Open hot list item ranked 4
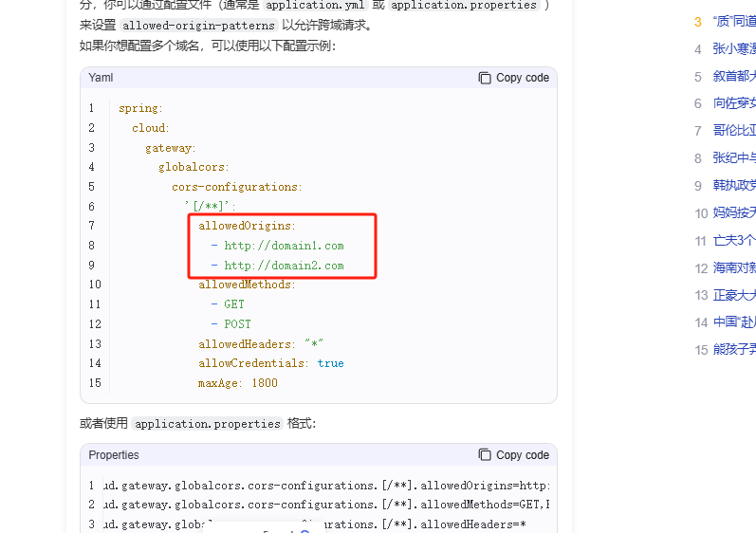756x533 pixels. 734,49
